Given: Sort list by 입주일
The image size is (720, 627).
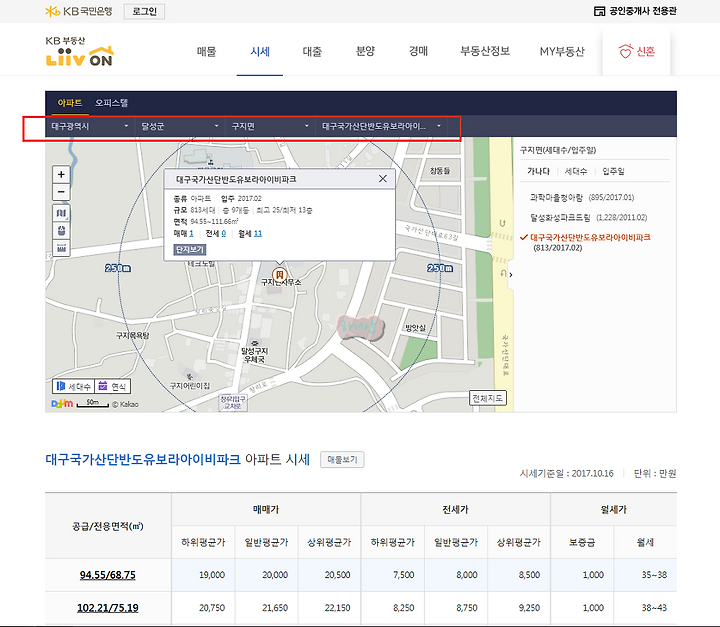Looking at the screenshot, I should (613, 171).
